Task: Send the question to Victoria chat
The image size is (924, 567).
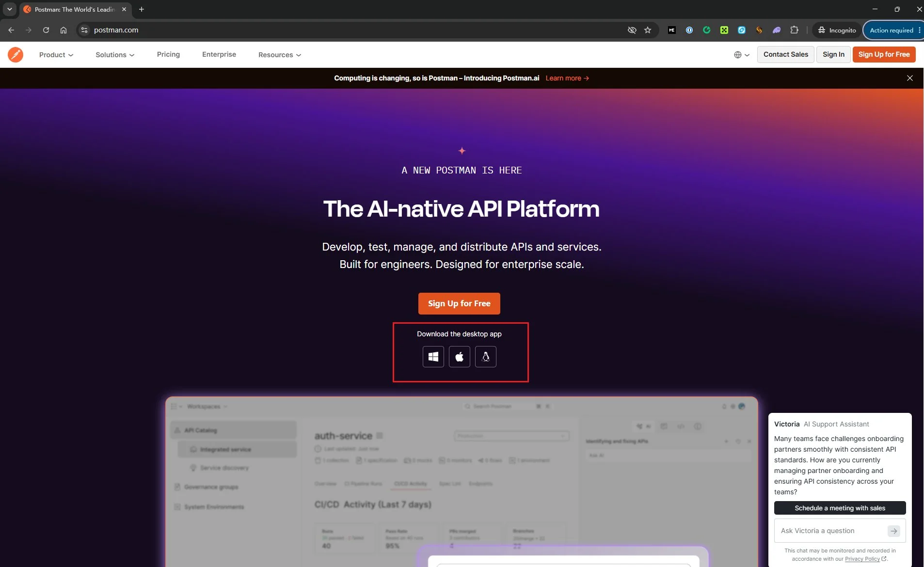Action: pos(893,531)
